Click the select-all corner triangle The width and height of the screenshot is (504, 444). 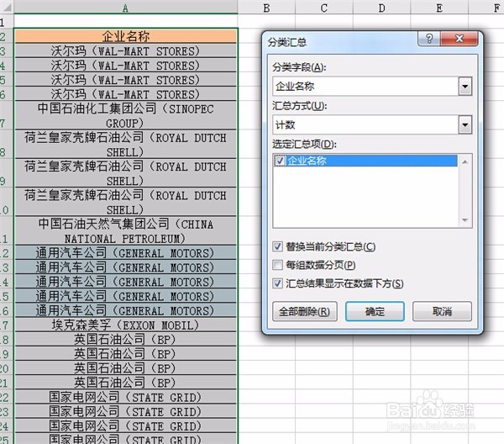[x=7, y=7]
